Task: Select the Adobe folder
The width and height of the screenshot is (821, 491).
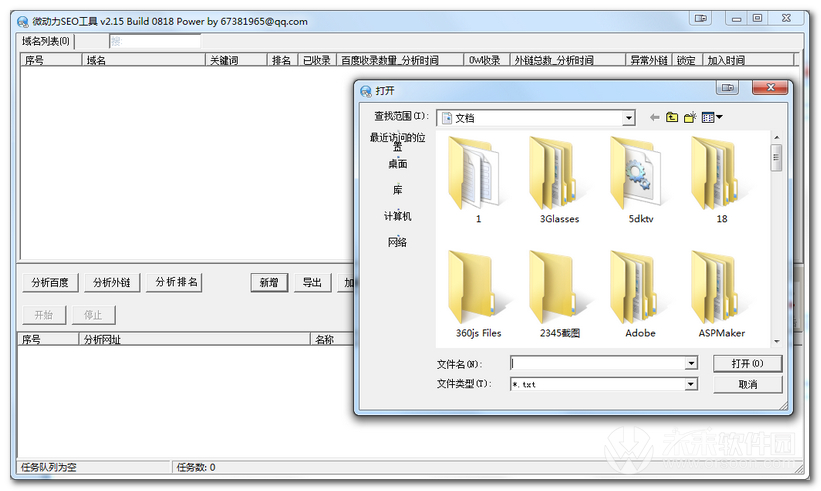Action: click(x=640, y=292)
